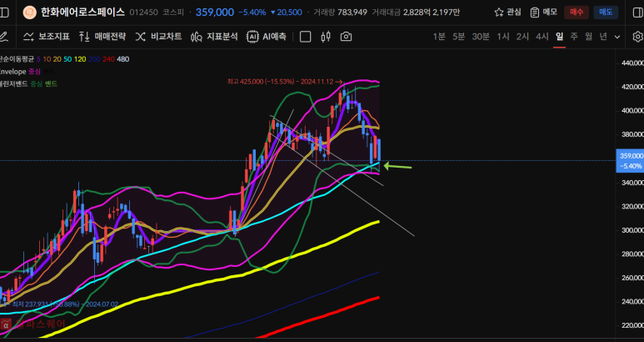Click the 메모 memo clipboard icon
The image size is (644, 342).
tap(534, 13)
